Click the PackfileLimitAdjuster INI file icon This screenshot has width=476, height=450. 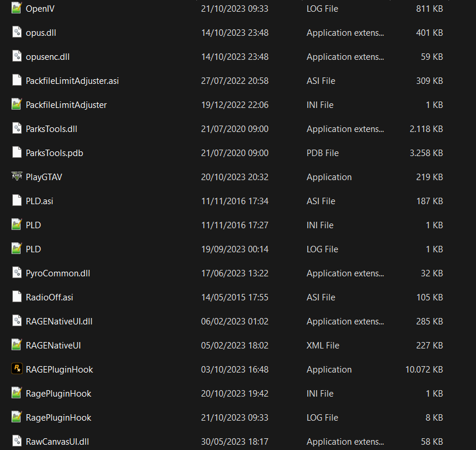(x=16, y=104)
